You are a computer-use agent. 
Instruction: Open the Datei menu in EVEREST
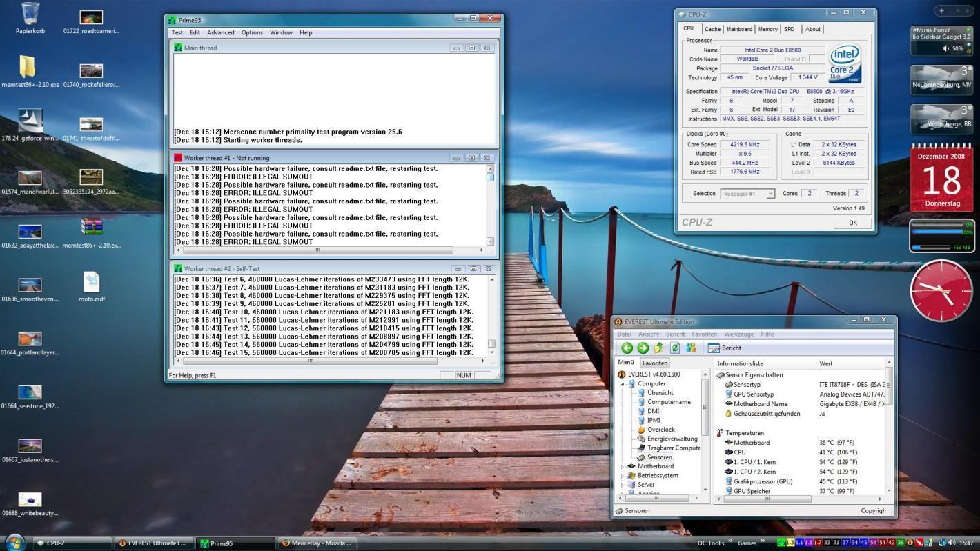point(624,334)
